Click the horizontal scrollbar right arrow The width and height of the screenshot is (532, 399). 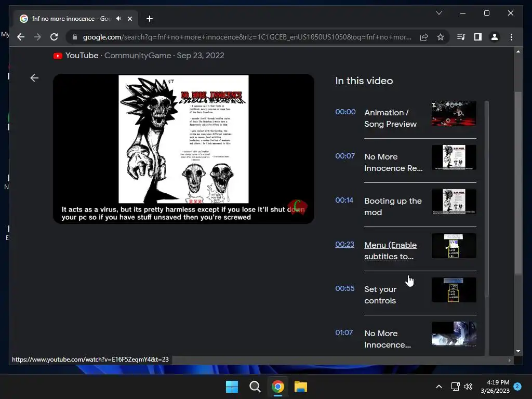(x=509, y=361)
